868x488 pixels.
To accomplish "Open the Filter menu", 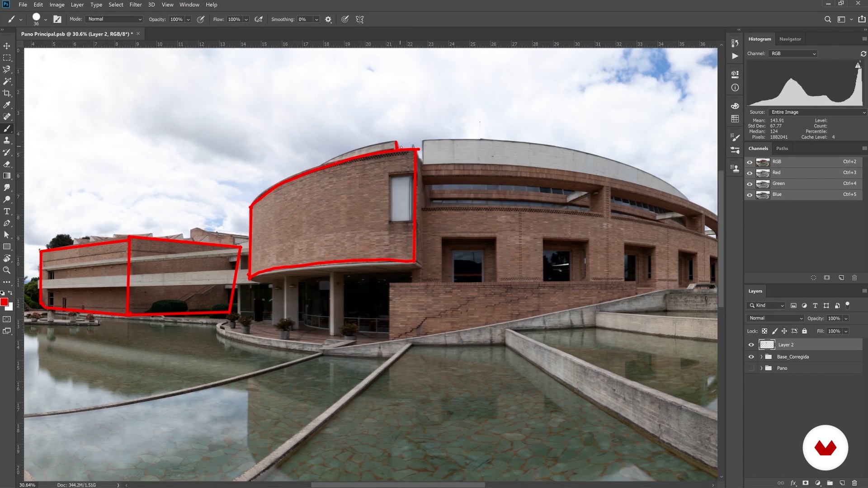I will pyautogui.click(x=135, y=5).
